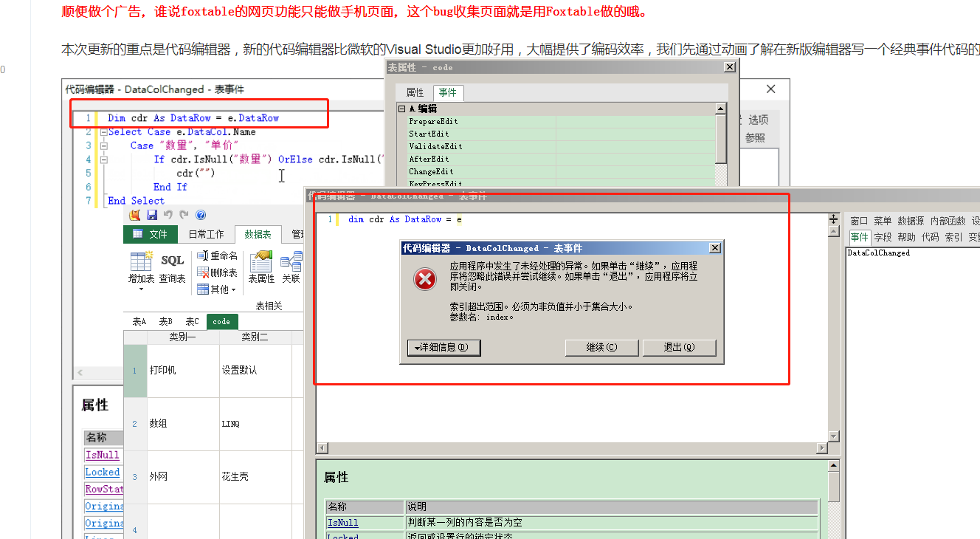The width and height of the screenshot is (980, 539).
Task: Close the error dialog with its X button
Action: (714, 248)
